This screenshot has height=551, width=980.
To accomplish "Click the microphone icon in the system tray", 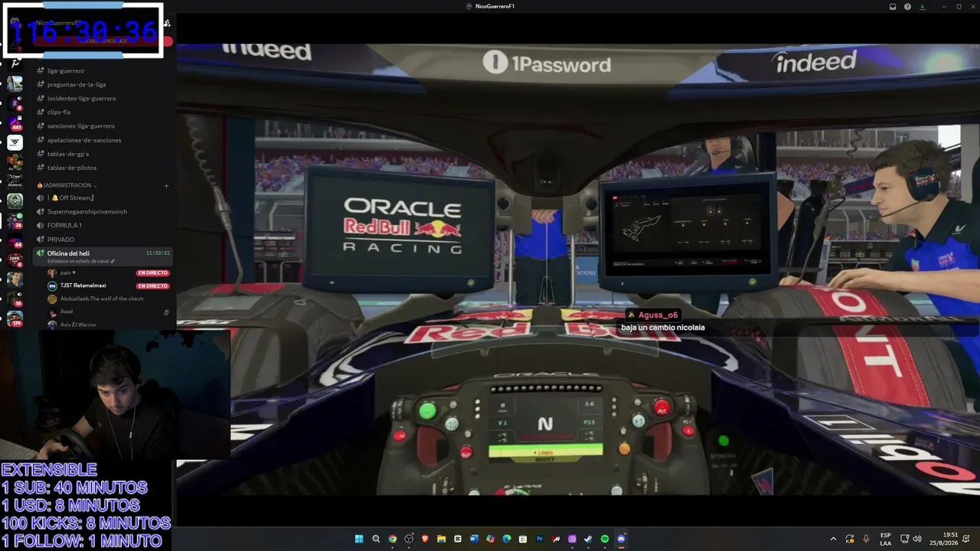I will 866,539.
